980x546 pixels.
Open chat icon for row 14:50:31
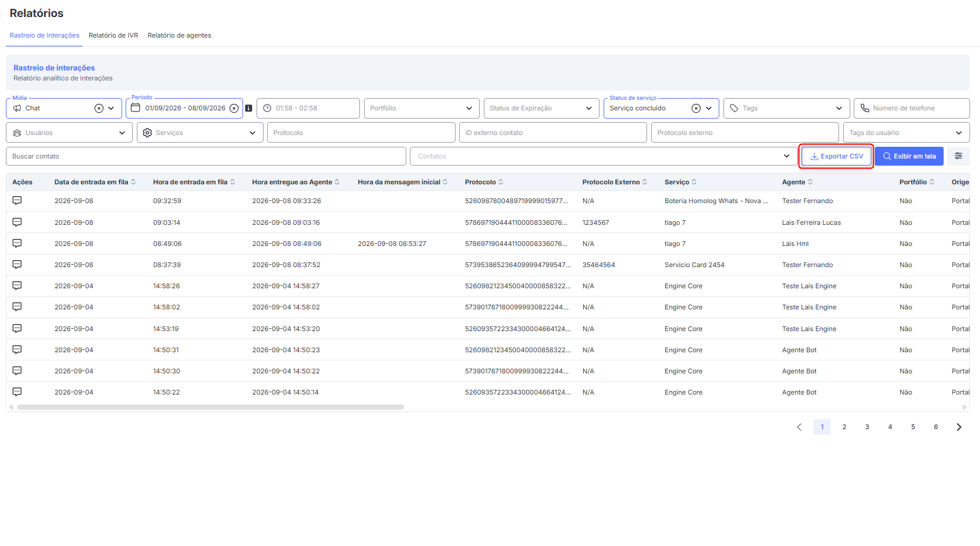click(17, 349)
